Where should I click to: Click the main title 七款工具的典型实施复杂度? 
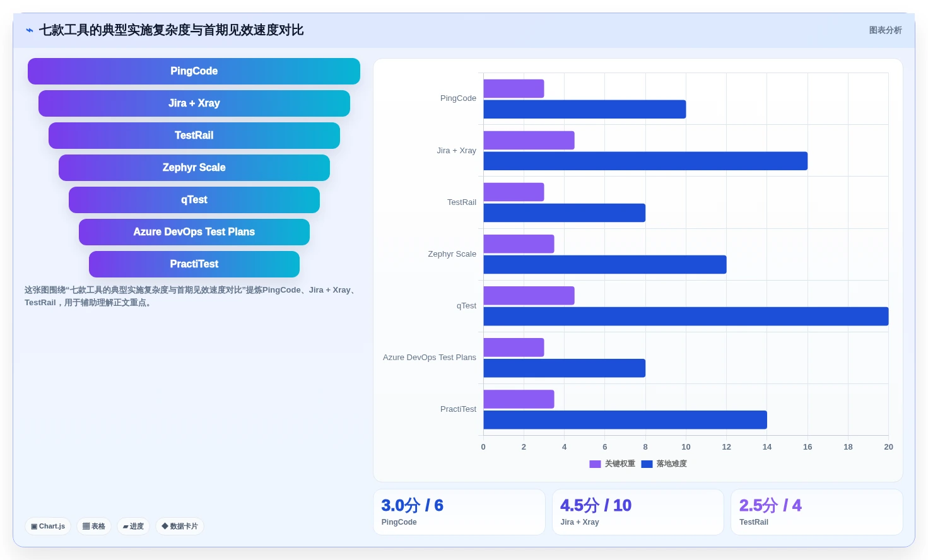coord(171,30)
